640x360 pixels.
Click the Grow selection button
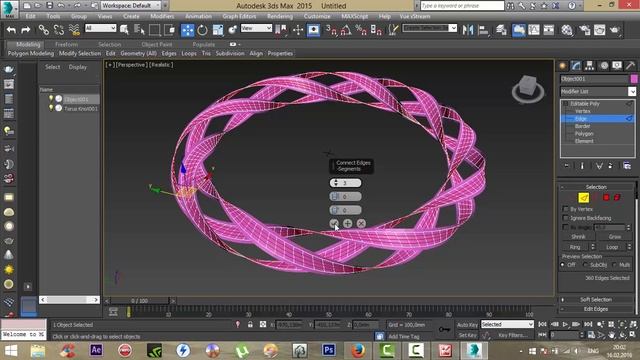click(615, 237)
